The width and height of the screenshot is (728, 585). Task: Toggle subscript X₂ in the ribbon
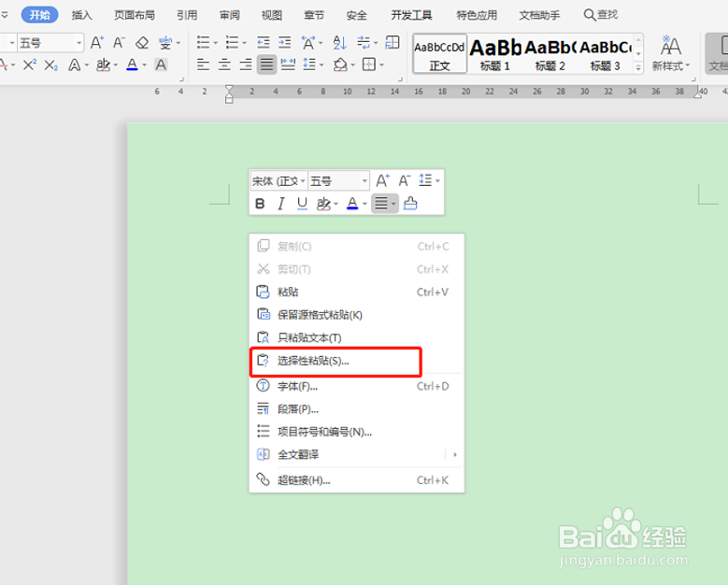tap(51, 64)
